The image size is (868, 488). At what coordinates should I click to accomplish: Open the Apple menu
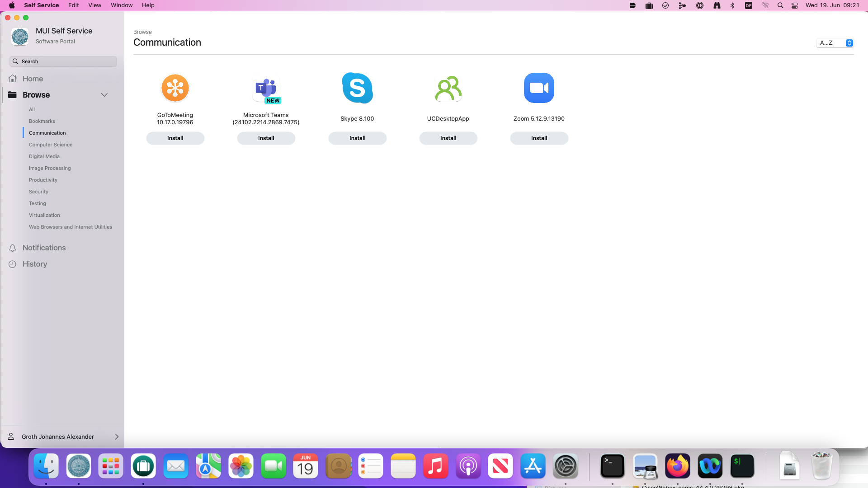(12, 5)
